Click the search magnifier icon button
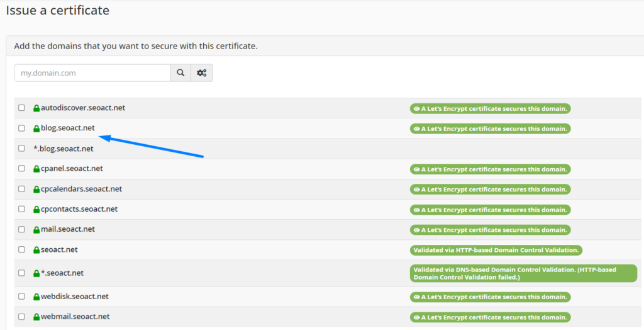This screenshot has width=644, height=330. pos(180,73)
